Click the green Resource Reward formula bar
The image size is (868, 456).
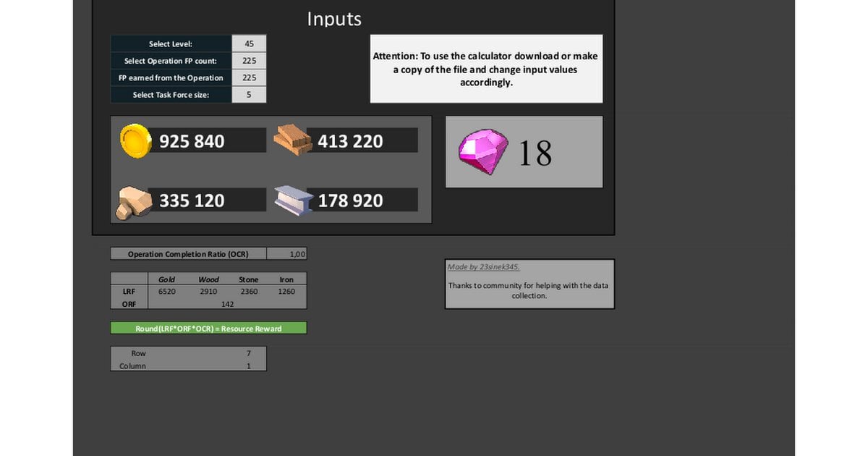208,328
